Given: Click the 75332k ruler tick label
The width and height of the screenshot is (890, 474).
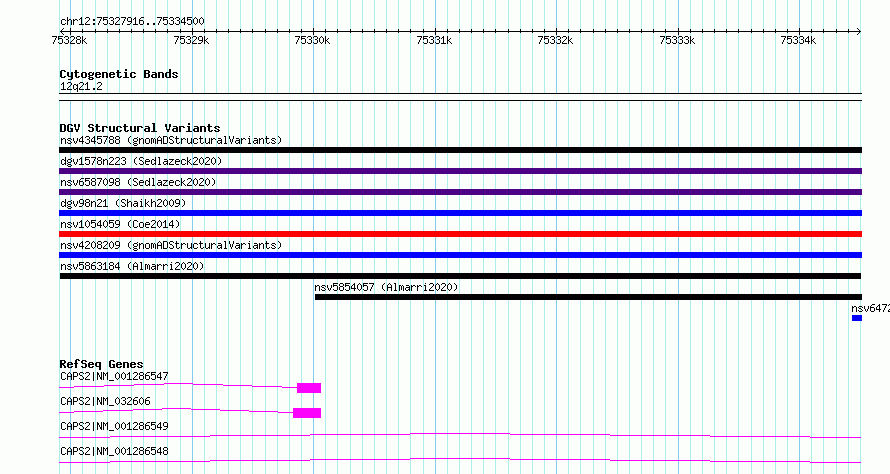Looking at the screenshot, I should (555, 40).
